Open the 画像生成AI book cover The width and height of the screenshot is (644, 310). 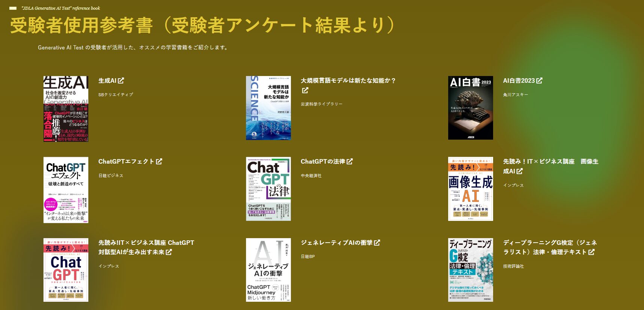pyautogui.click(x=470, y=189)
